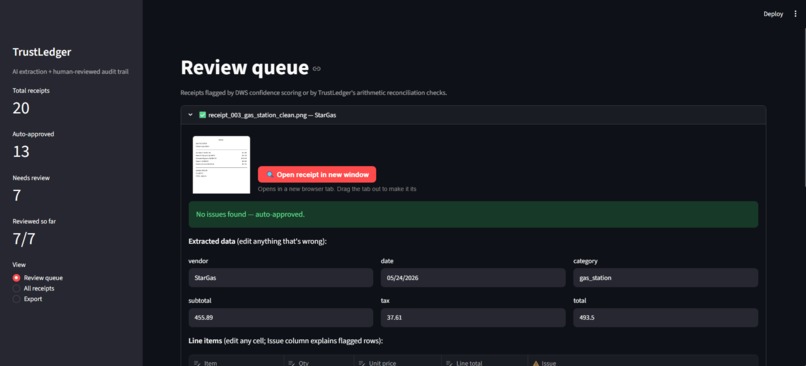Click the auto-approved status banner

(473, 214)
